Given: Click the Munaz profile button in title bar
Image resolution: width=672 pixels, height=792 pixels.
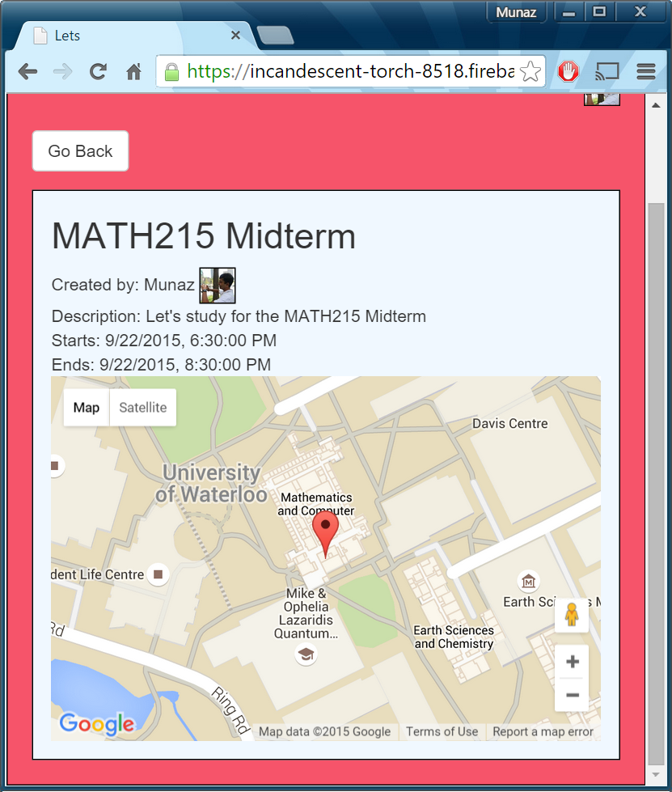Looking at the screenshot, I should [x=516, y=12].
